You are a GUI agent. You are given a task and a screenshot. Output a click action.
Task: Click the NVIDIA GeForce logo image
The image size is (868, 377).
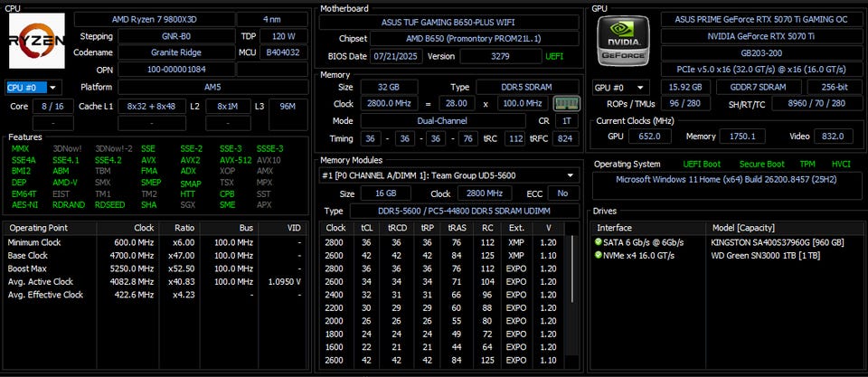click(x=623, y=41)
